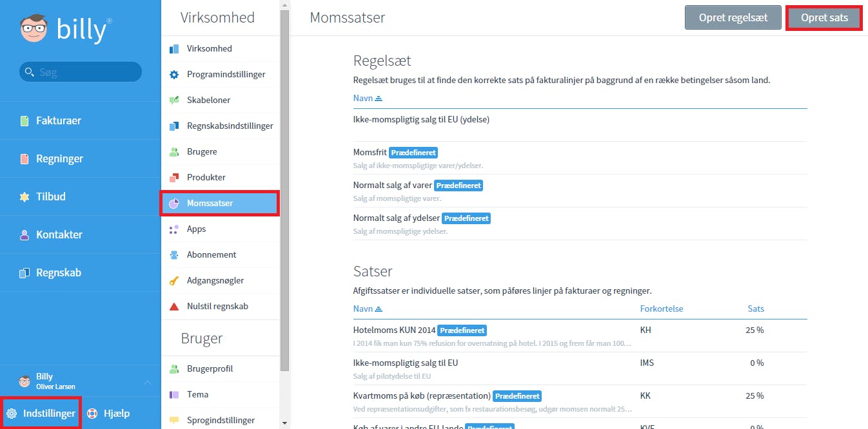Click the Programindstillinger cog icon

[173, 74]
